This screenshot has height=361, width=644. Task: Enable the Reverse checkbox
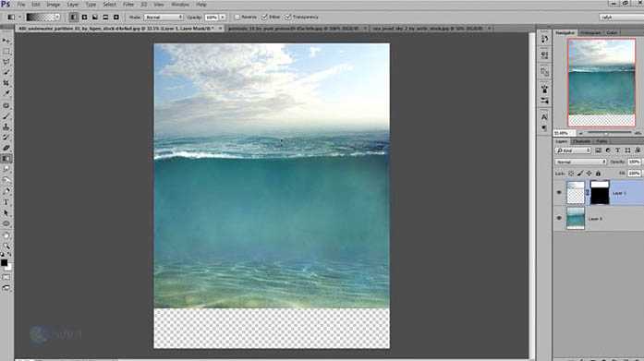(x=237, y=18)
